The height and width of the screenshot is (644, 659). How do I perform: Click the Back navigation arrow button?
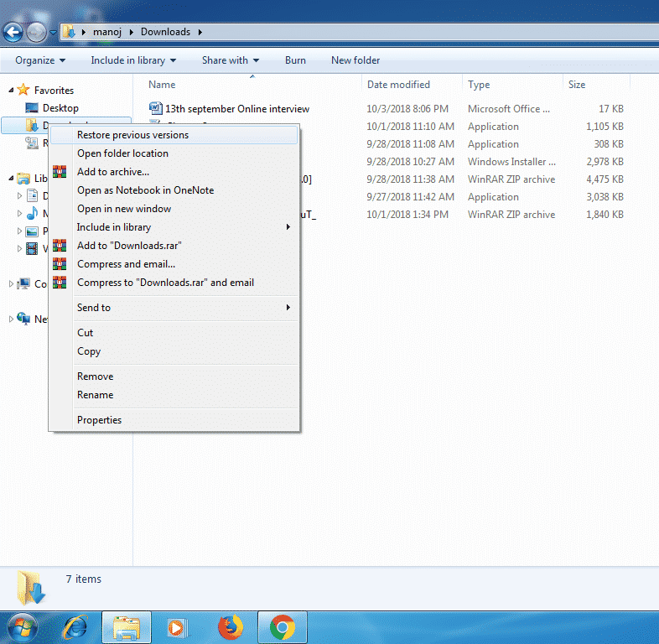click(13, 32)
